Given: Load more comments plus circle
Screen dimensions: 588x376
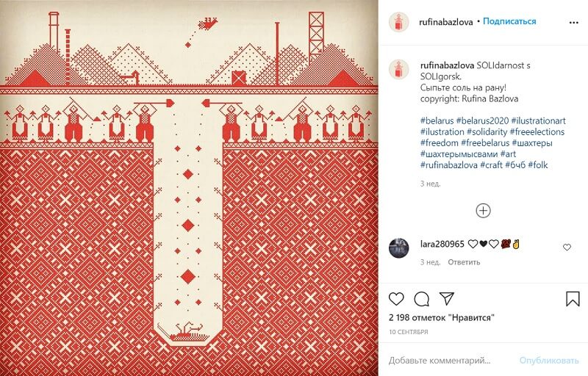Looking at the screenshot, I should (x=484, y=211).
